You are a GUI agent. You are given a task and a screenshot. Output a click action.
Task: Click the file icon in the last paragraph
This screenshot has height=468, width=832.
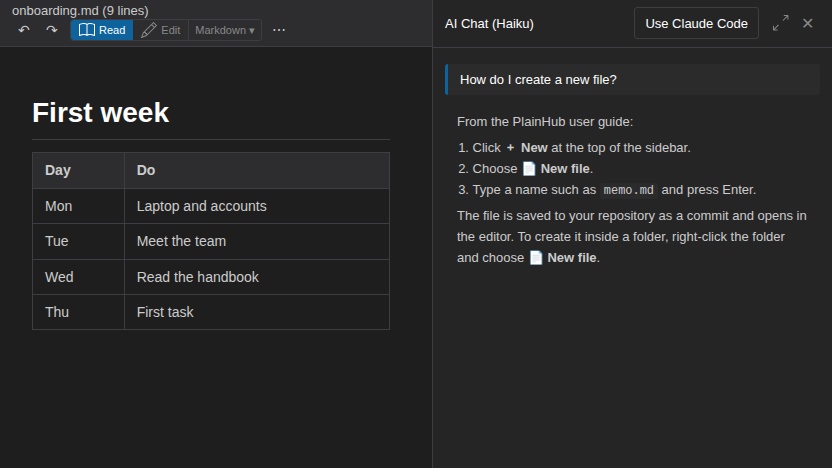(x=536, y=258)
